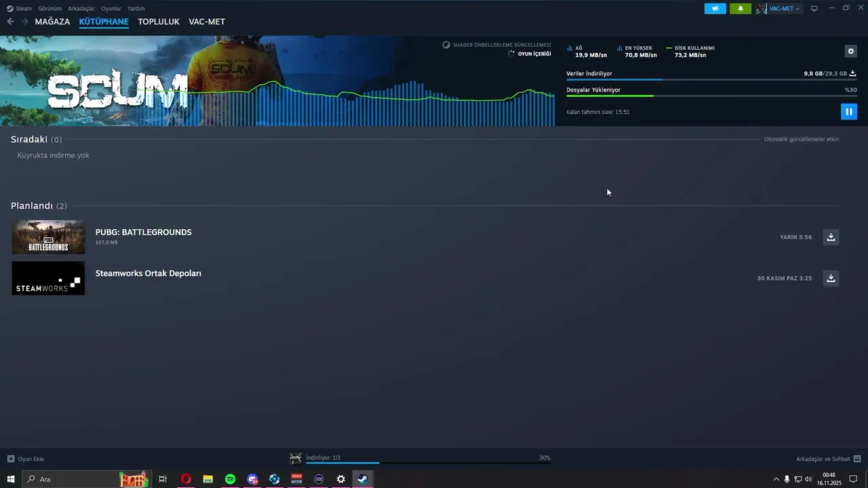This screenshot has height=488, width=868.
Task: Click Kalan tahmini süre: 15:51 text
Action: point(598,112)
